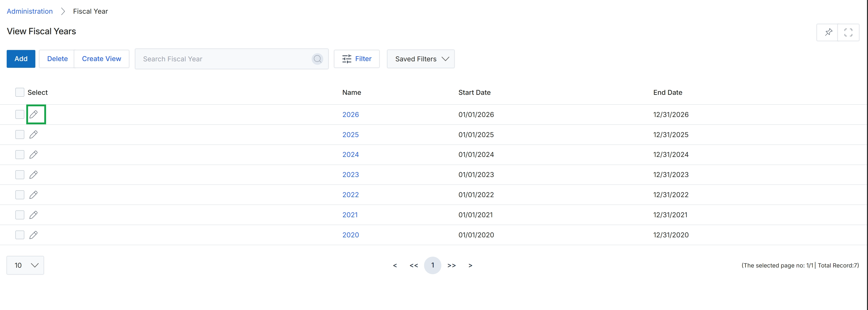Tick the Select all header checkbox
The width and height of the screenshot is (868, 310).
click(x=20, y=92)
